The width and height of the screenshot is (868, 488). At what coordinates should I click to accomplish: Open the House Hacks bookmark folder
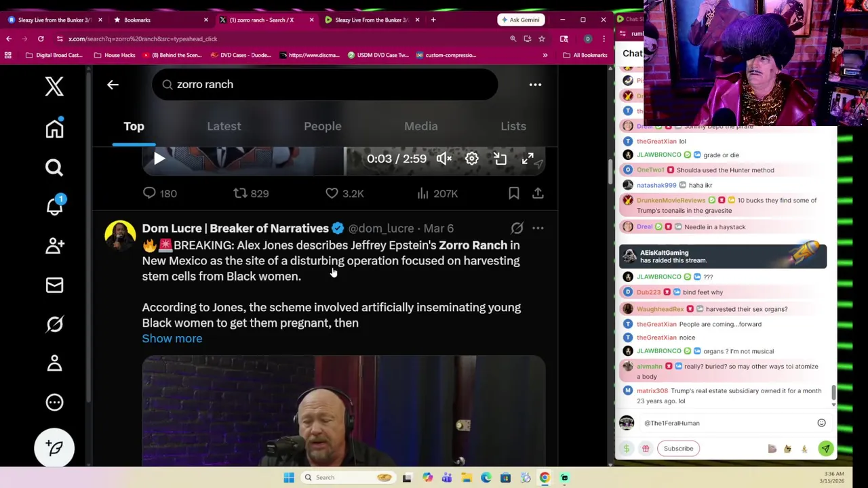coord(115,55)
